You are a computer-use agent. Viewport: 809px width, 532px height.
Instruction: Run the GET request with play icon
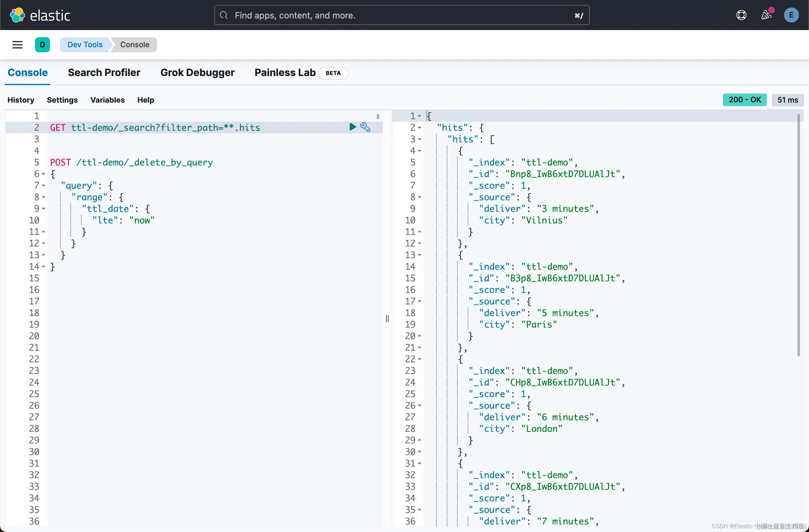[x=353, y=127]
